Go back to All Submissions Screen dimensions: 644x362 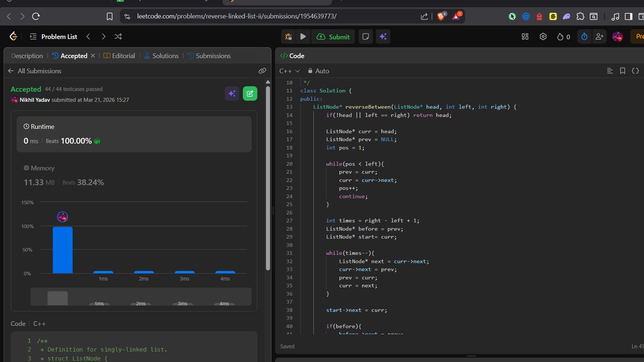(x=39, y=70)
